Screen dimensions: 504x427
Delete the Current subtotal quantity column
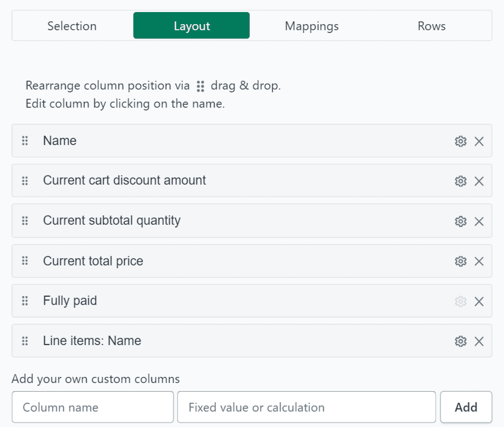(479, 221)
